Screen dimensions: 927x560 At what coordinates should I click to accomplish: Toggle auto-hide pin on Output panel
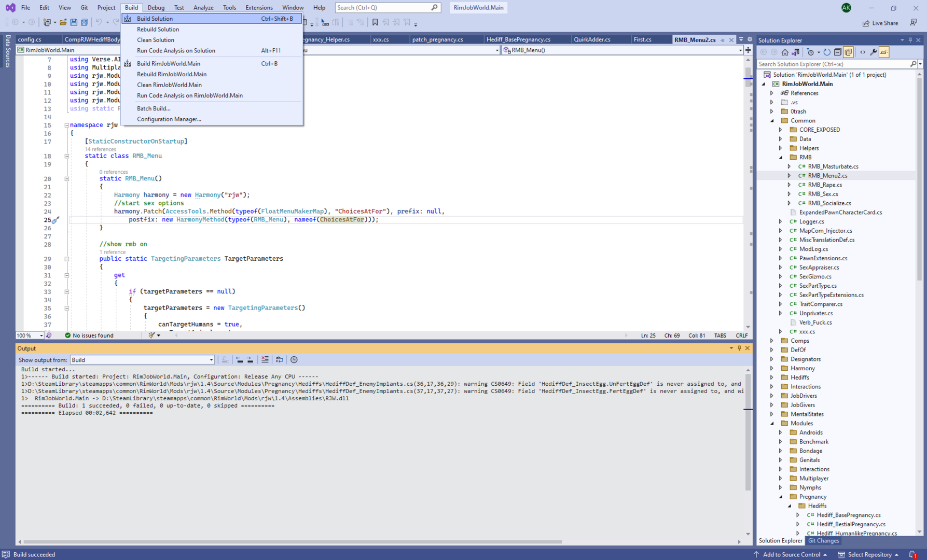click(x=739, y=348)
